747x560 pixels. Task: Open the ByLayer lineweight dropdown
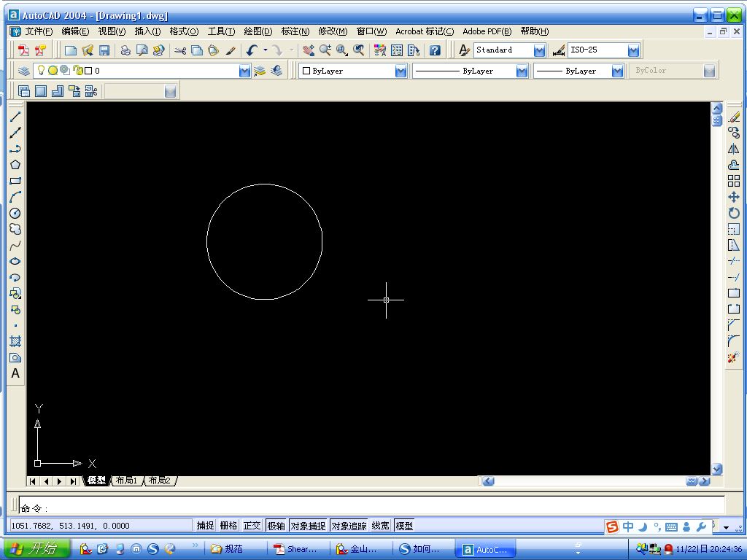coord(617,71)
